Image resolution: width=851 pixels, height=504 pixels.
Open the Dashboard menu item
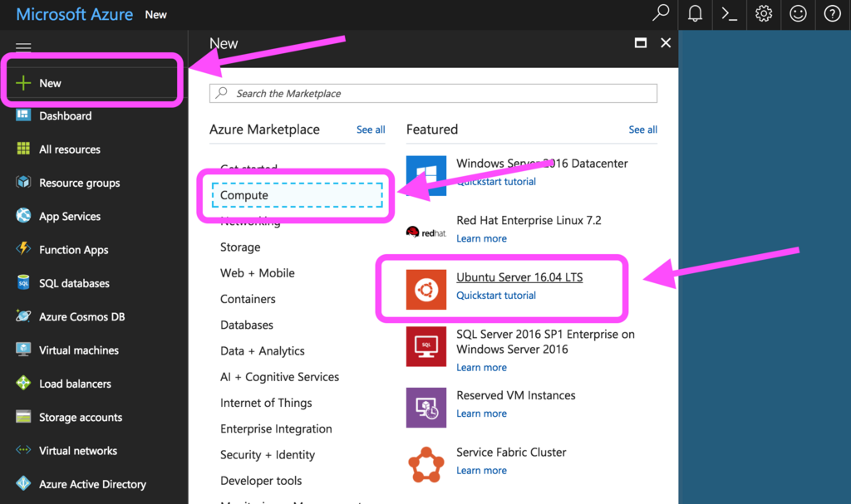coord(65,115)
